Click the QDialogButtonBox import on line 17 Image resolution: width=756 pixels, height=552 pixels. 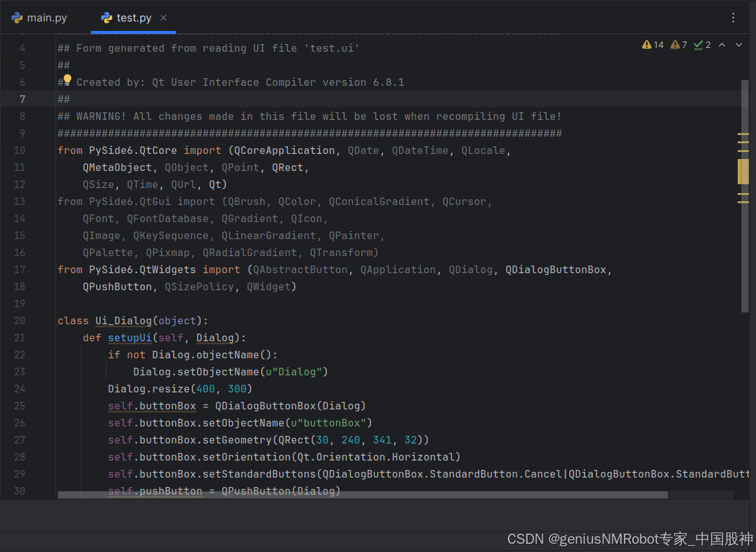click(556, 269)
